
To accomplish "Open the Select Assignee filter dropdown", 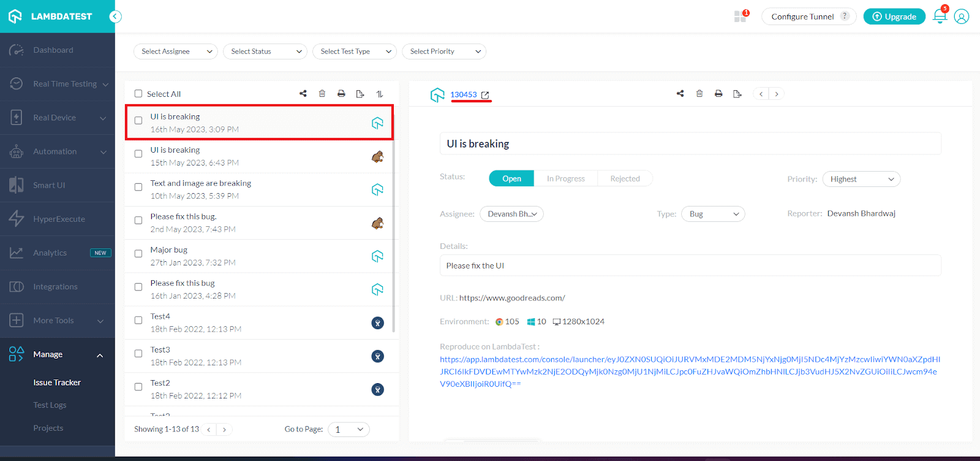I will (x=176, y=51).
